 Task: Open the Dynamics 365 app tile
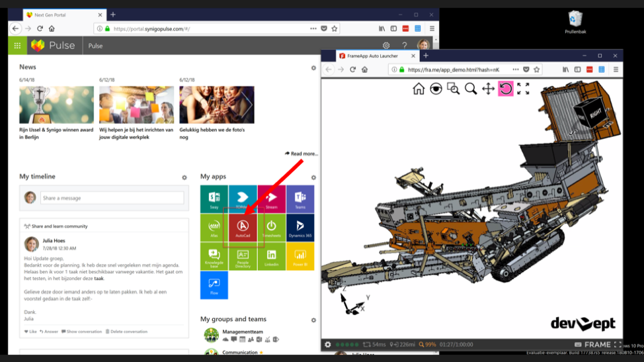point(300,228)
